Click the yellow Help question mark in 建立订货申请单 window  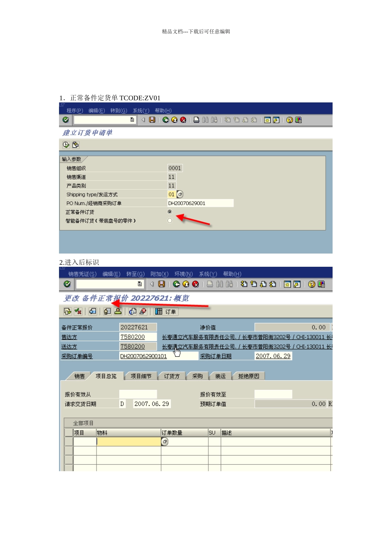click(x=290, y=120)
